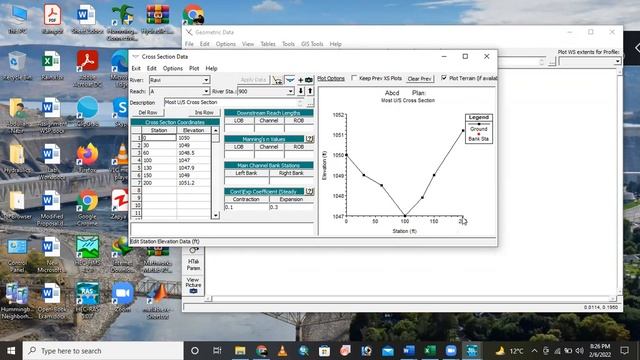Click the Ins Row button
This screenshot has height=360, width=640.
[204, 112]
